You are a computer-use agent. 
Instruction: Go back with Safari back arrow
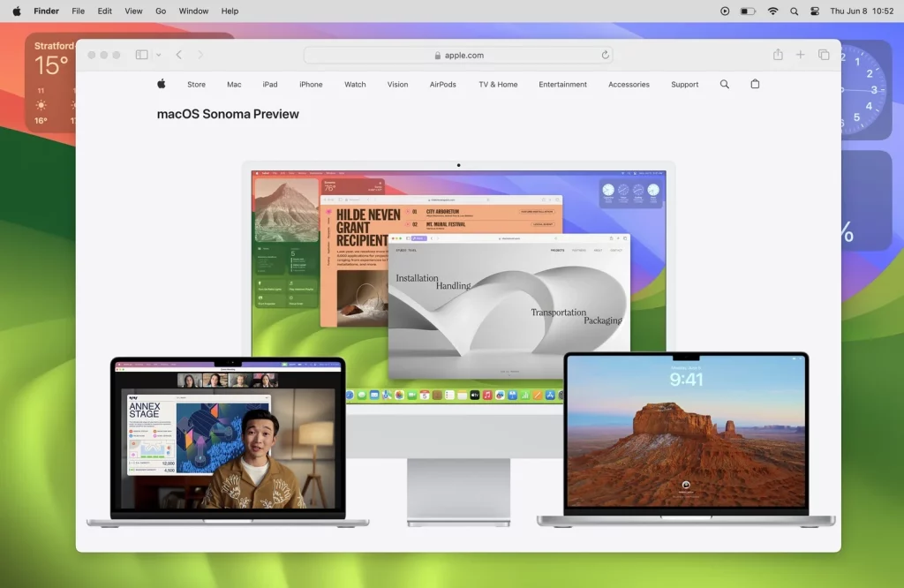(x=179, y=55)
